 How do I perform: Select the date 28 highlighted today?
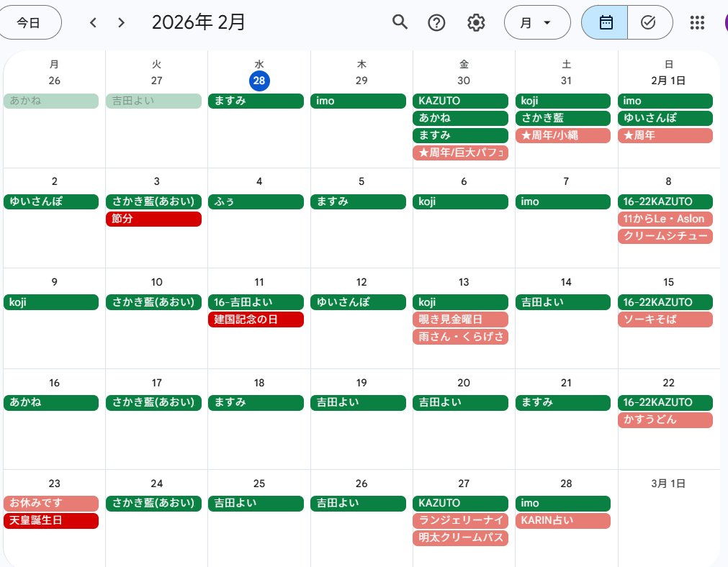(x=259, y=81)
